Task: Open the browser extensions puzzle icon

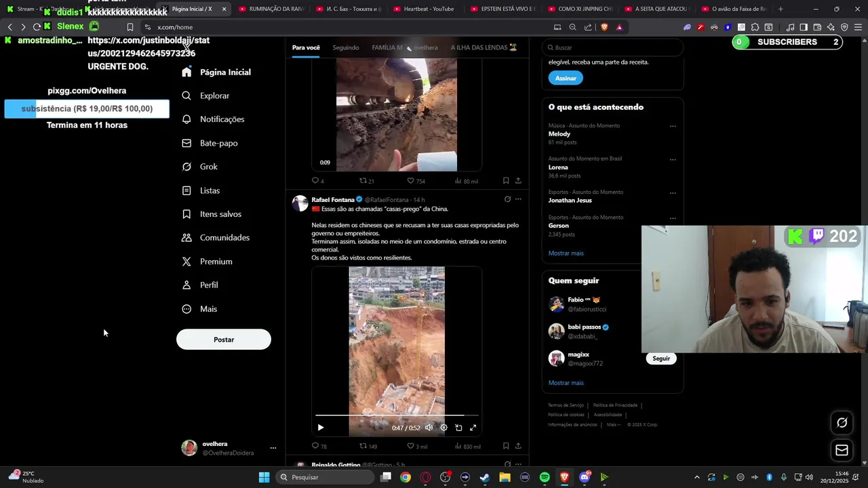Action: click(755, 27)
